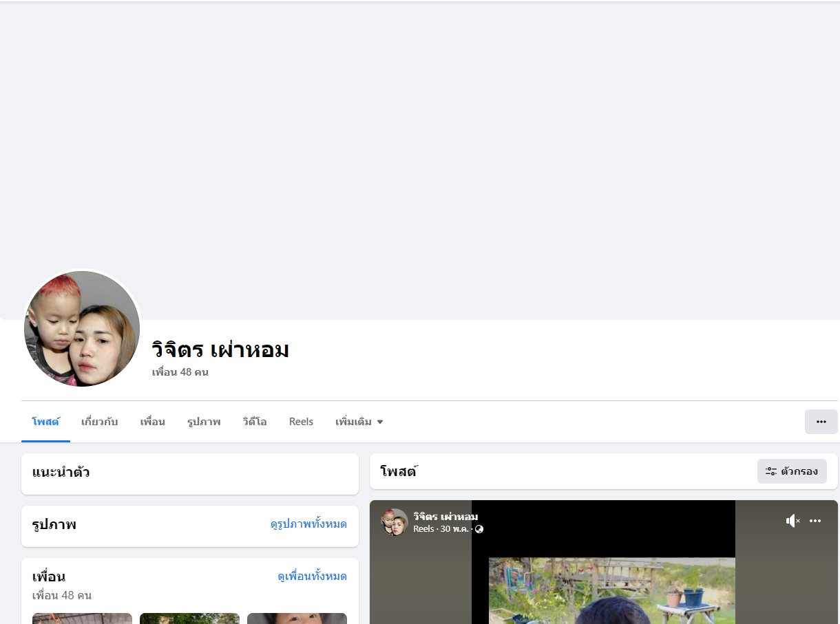This screenshot has height=624, width=840.
Task: Expand the เพิ่มเติม dropdown menu
Action: click(359, 422)
